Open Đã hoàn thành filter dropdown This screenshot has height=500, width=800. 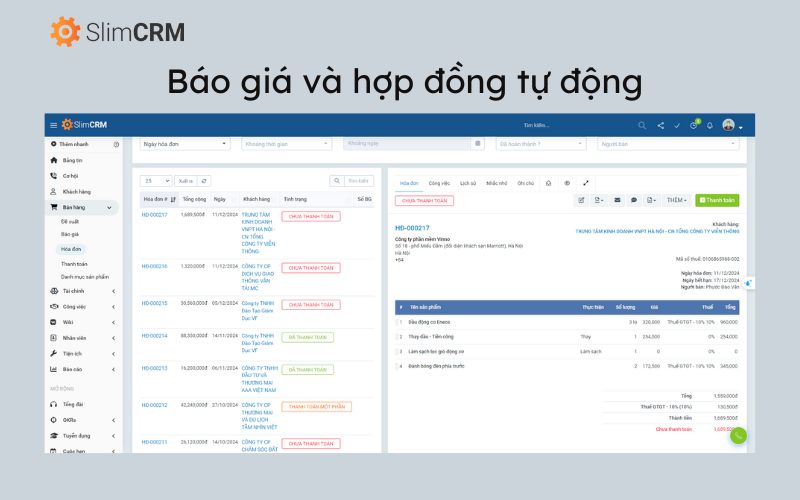pyautogui.click(x=541, y=144)
